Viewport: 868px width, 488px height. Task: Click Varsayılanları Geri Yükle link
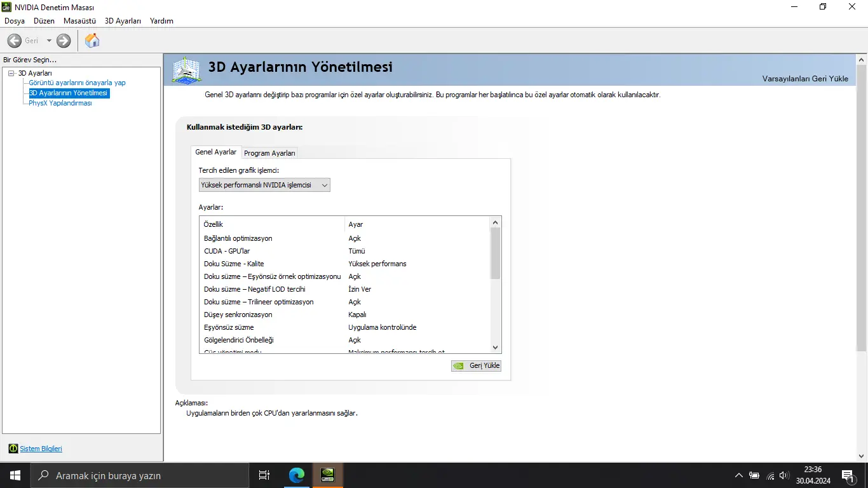pyautogui.click(x=805, y=79)
